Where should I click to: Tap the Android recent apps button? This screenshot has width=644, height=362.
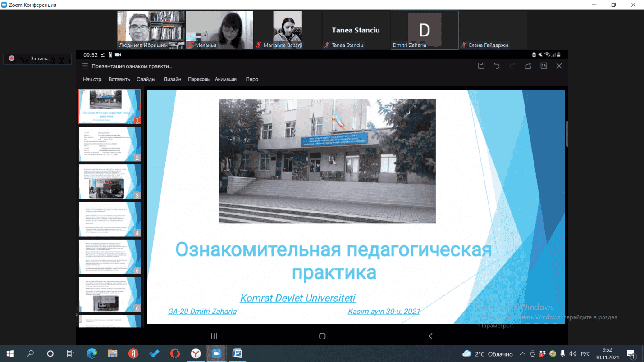coord(214,336)
